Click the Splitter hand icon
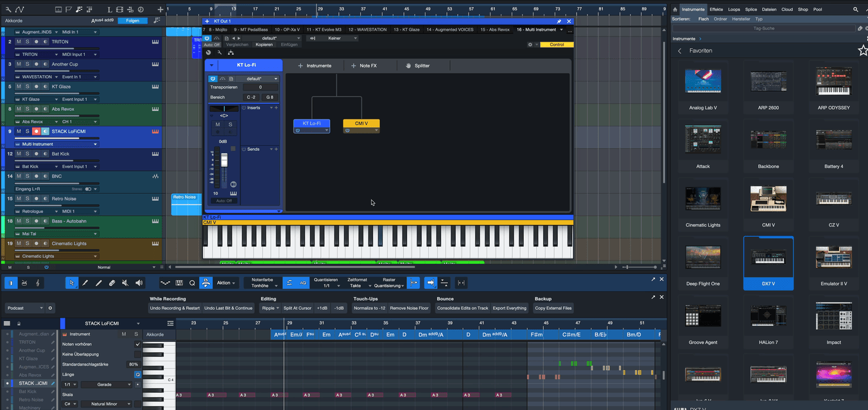This screenshot has height=410, width=868. pos(408,65)
